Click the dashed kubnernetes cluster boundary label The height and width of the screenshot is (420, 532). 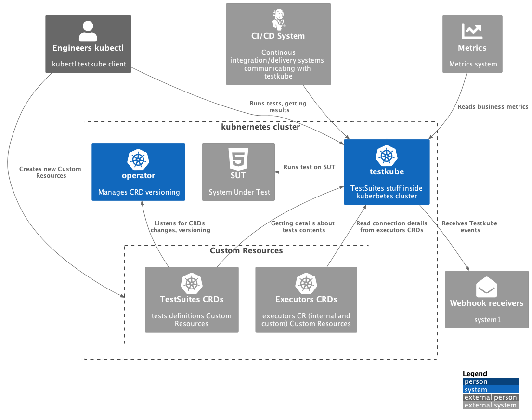(x=260, y=126)
